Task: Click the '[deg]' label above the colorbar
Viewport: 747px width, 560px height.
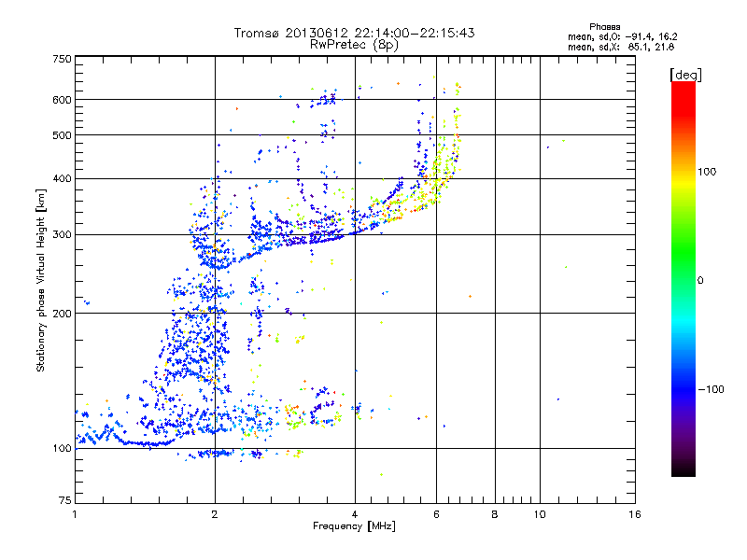Action: point(685,75)
